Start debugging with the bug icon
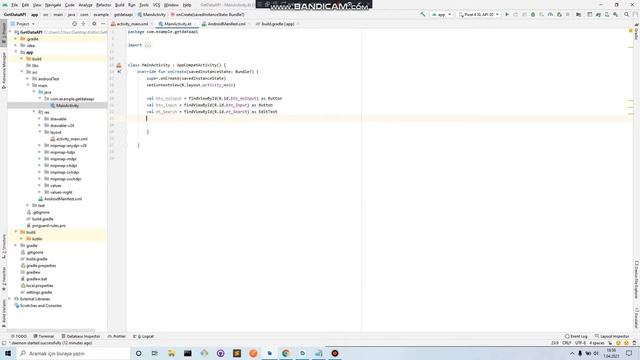640x360 pixels. [x=533, y=15]
